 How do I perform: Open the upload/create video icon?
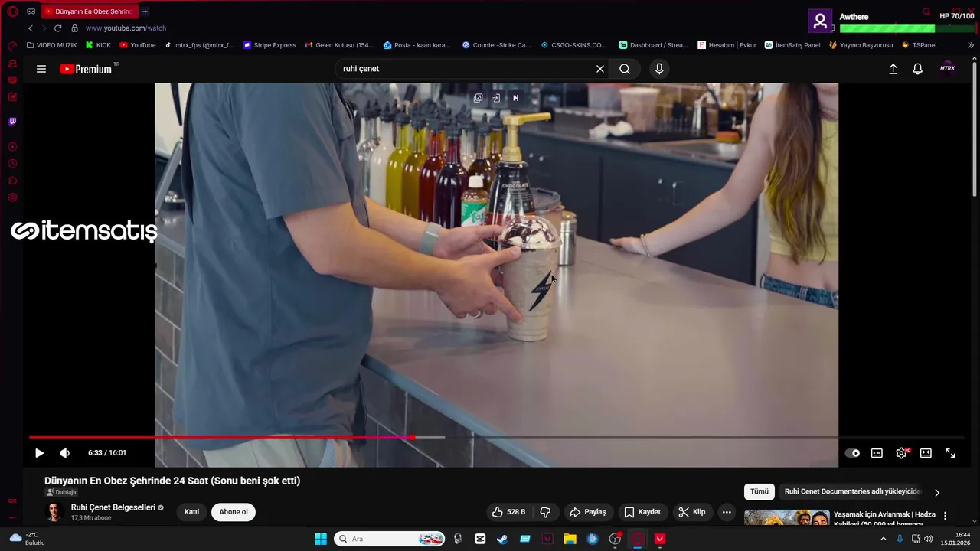[893, 69]
